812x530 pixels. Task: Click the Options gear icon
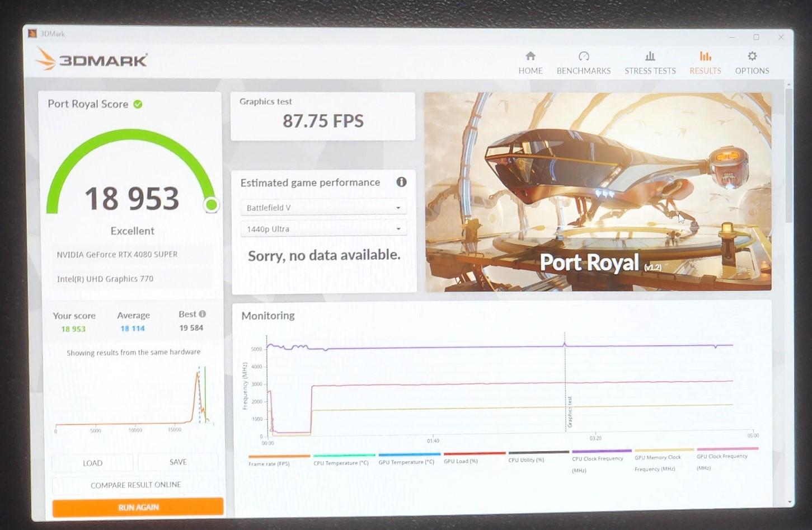752,56
